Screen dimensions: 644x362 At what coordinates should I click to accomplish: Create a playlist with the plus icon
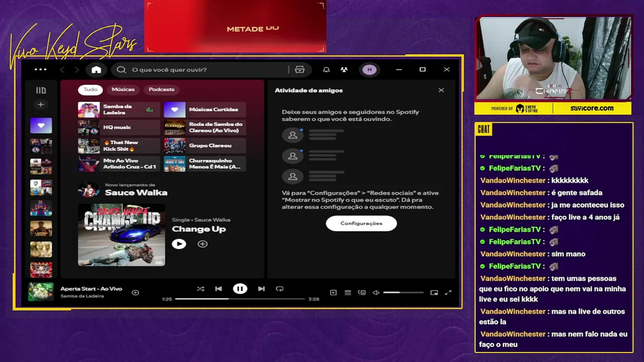41,105
